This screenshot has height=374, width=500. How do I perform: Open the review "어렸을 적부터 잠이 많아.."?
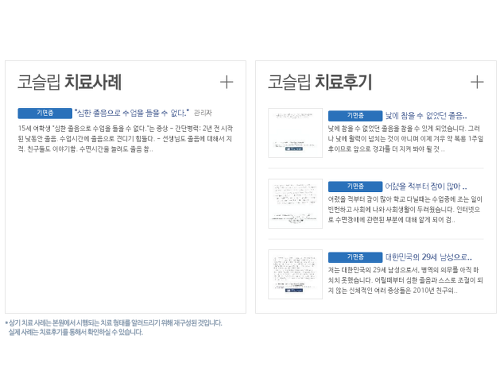pyautogui.click(x=426, y=186)
